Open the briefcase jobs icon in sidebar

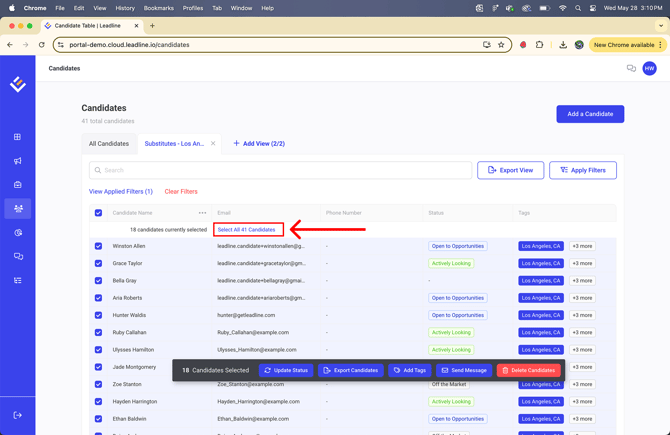(x=17, y=185)
